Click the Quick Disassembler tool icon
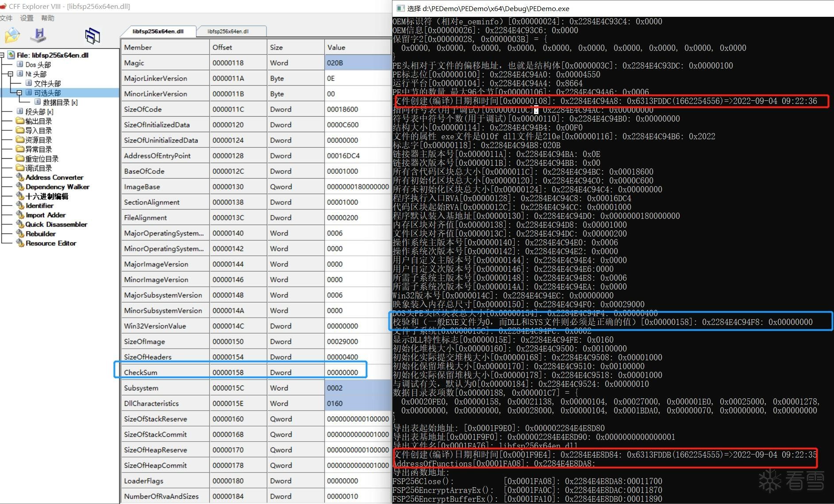Image resolution: width=834 pixels, height=504 pixels. click(20, 224)
